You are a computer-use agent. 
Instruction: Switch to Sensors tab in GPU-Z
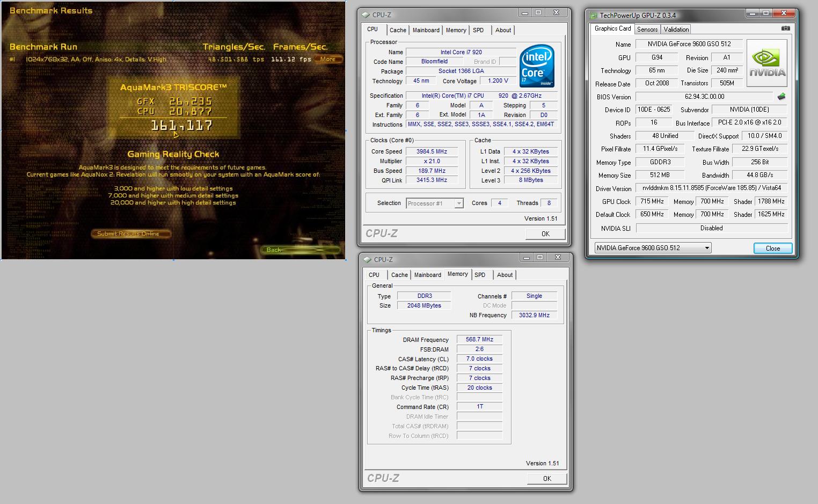[x=647, y=30]
